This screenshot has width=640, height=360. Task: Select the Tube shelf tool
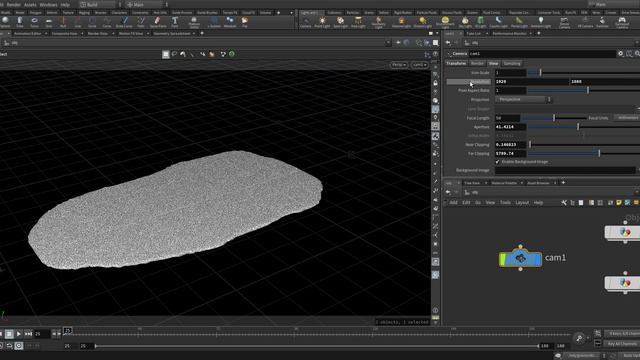(x=20, y=22)
